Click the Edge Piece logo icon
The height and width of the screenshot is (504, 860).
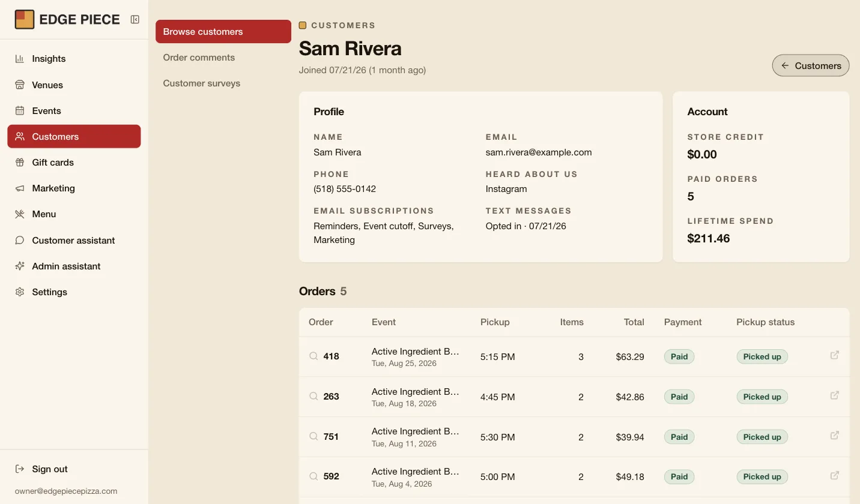[25, 19]
